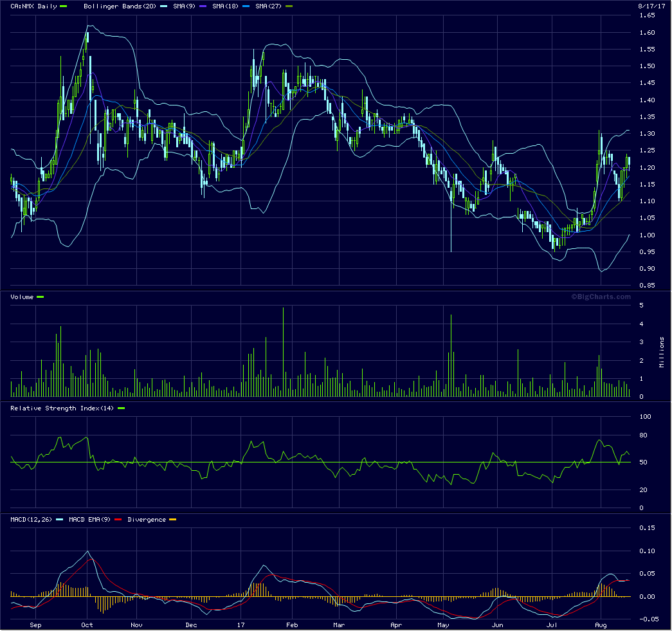The width and height of the screenshot is (672, 631).
Task: Click the '3' volume axis value
Action: point(642,342)
